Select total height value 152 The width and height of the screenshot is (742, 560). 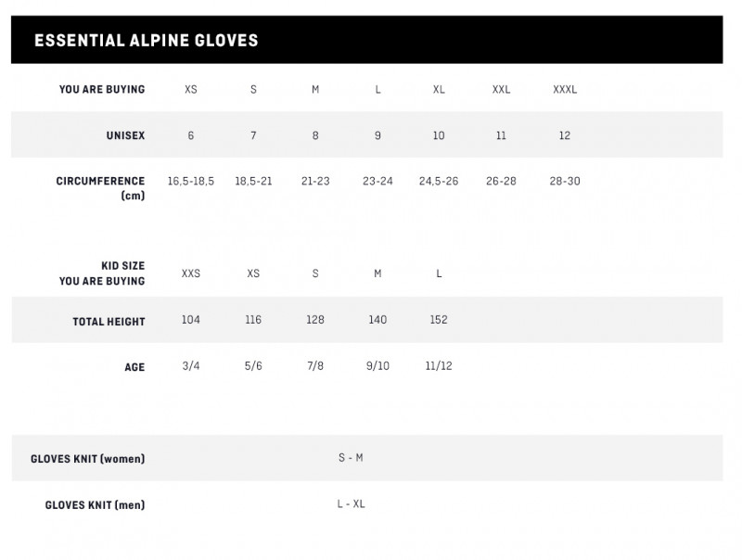[439, 320]
